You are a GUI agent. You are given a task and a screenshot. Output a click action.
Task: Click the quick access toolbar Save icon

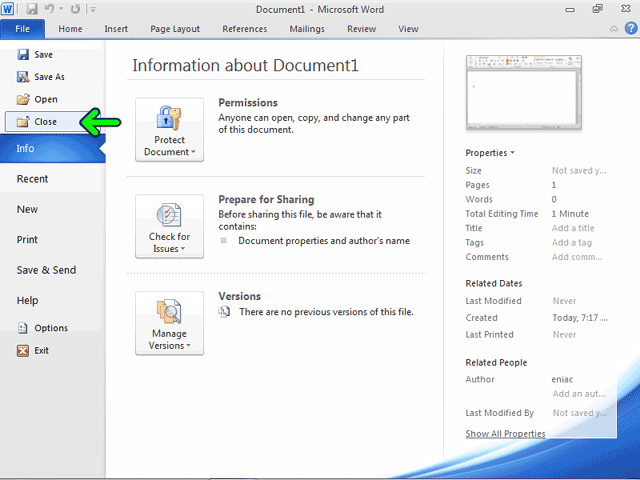pyautogui.click(x=32, y=9)
